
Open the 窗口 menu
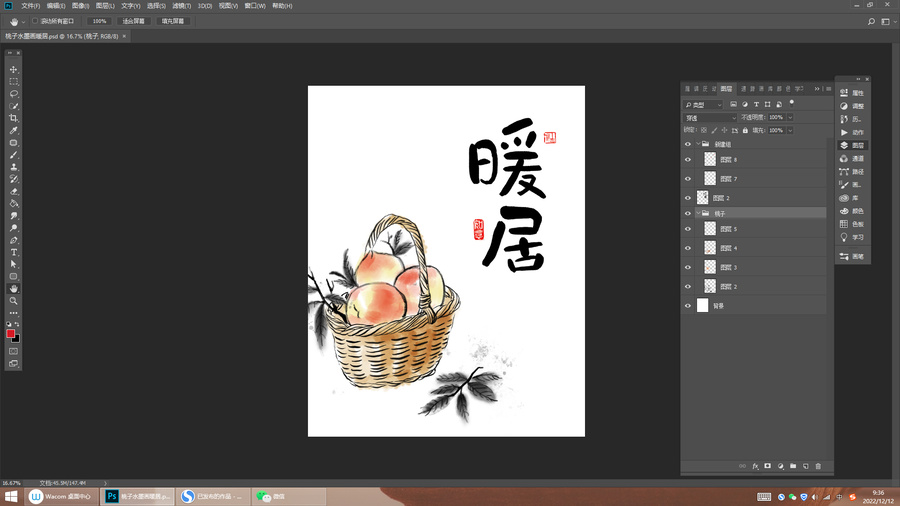pyautogui.click(x=255, y=6)
